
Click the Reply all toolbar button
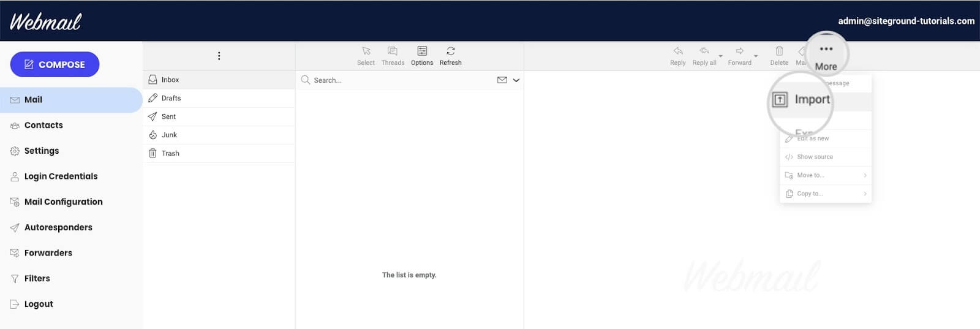pos(704,56)
